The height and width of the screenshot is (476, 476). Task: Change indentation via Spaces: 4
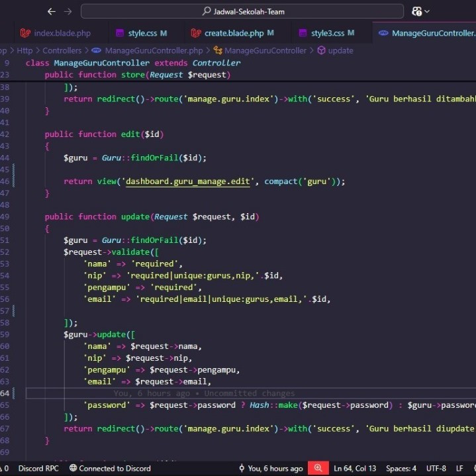401,468
